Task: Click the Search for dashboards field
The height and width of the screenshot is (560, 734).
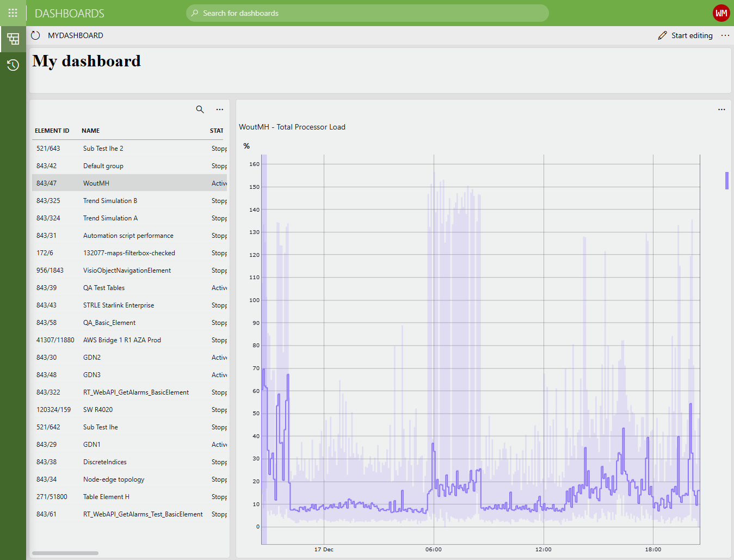Action: click(367, 13)
